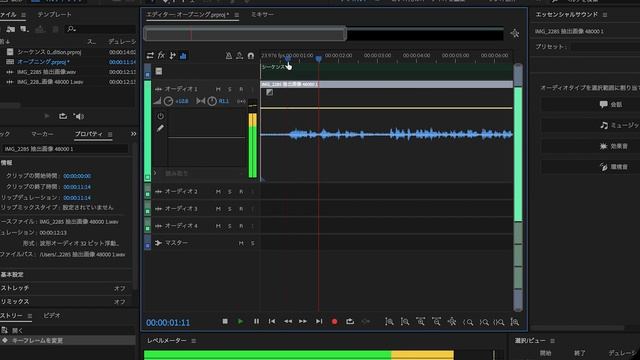The width and height of the screenshot is (640, 360).
Task: Toggle the power button on オーディオ 1
Action: [160, 116]
